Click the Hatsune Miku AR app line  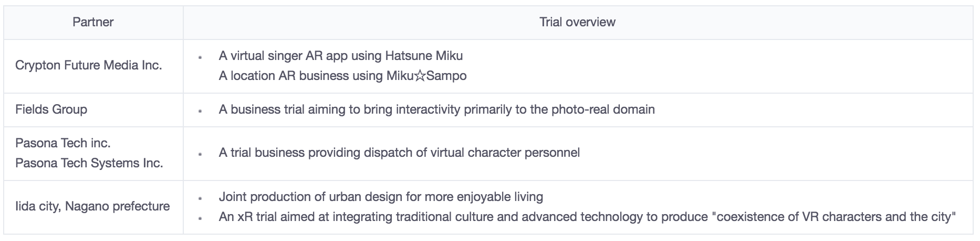tap(341, 56)
